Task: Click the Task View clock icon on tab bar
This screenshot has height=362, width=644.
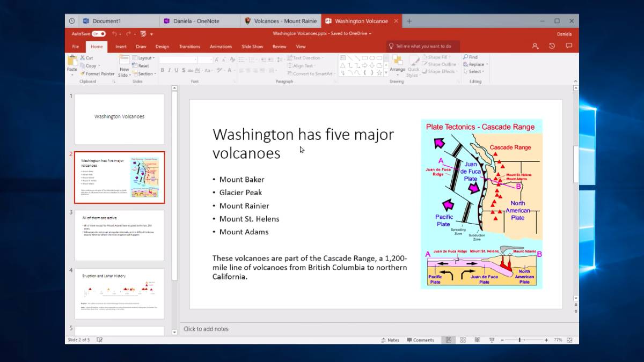Action: (x=72, y=21)
